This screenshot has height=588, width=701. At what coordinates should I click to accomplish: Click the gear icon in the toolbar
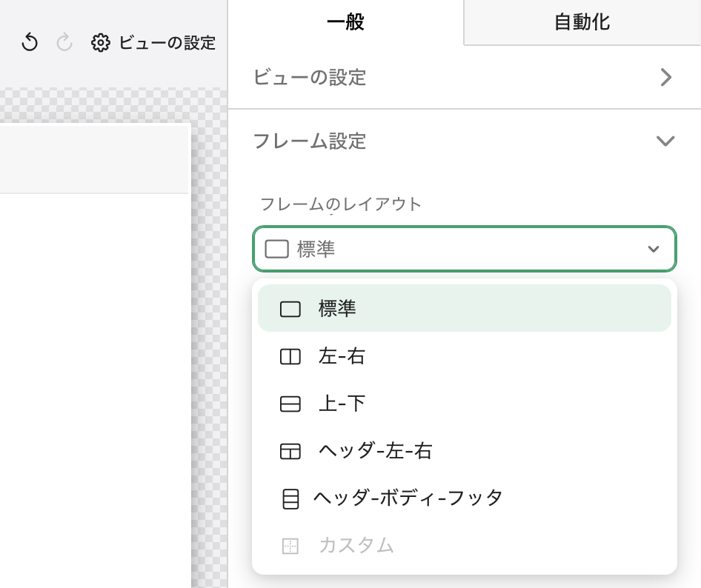(x=100, y=43)
